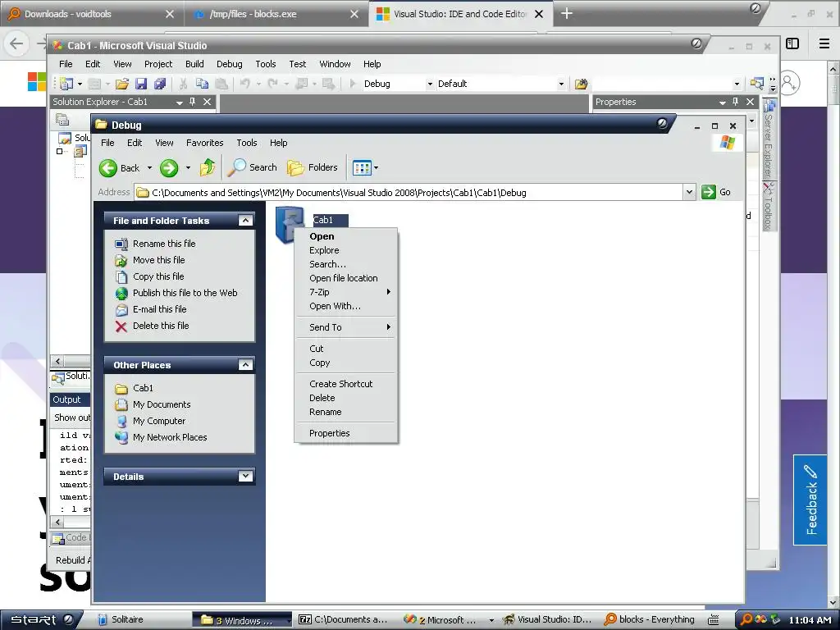Open the Back button history dropdown arrow
840x630 pixels.
149,168
